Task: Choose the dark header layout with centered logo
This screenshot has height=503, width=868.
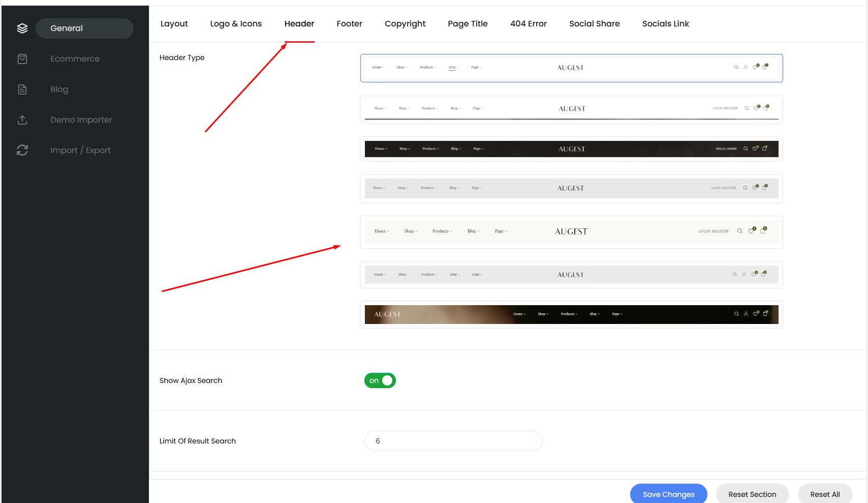Action: 571,149
